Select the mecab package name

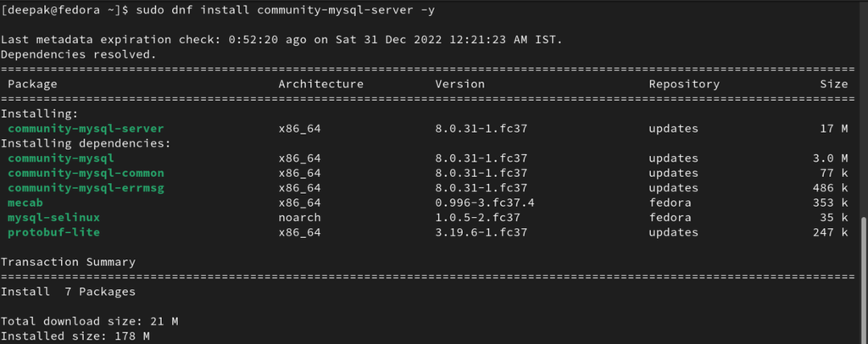25,203
